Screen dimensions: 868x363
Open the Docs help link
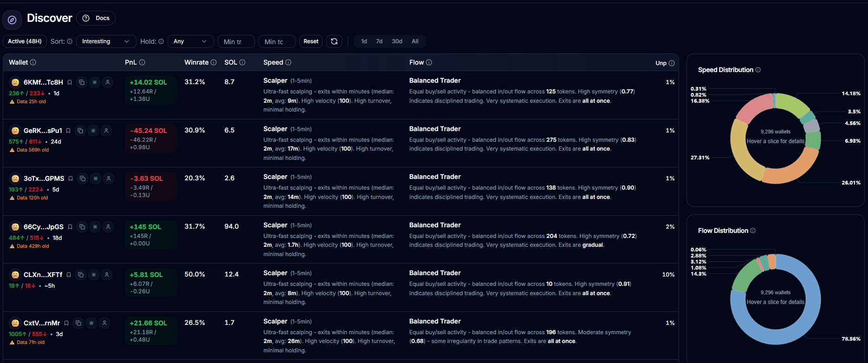[96, 18]
